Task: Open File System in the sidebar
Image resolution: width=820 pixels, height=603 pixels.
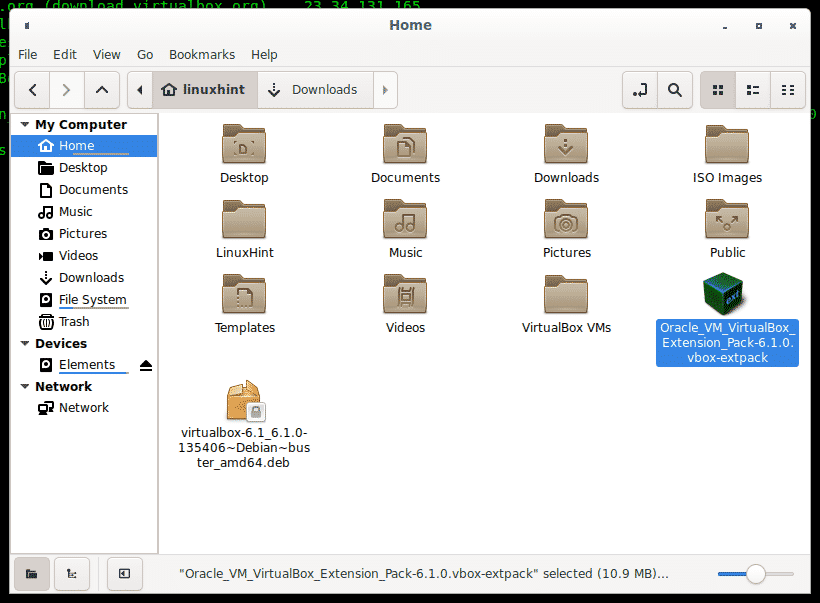Action: point(84,300)
